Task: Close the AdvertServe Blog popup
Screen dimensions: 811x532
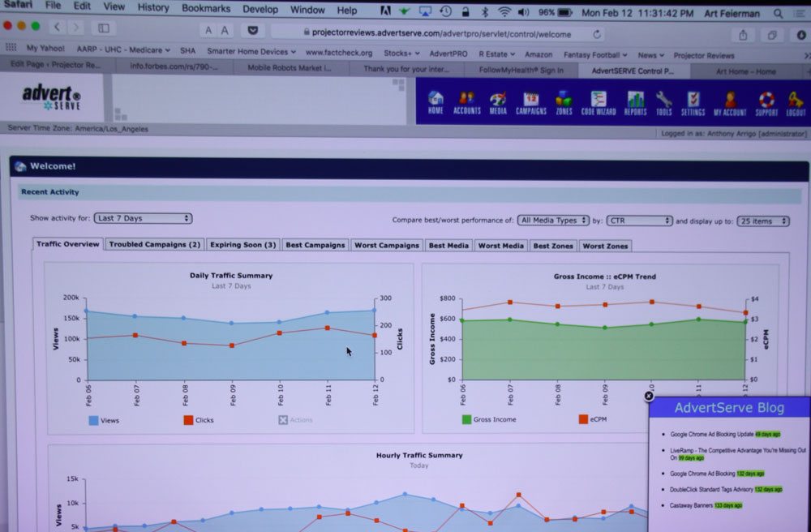Action: pos(649,396)
